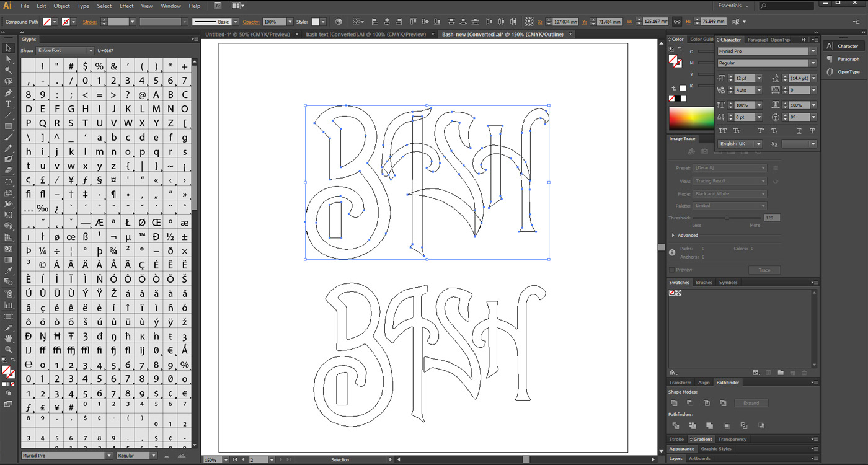The width and height of the screenshot is (868, 465).
Task: Toggle Underline in Character panel
Action: point(799,131)
